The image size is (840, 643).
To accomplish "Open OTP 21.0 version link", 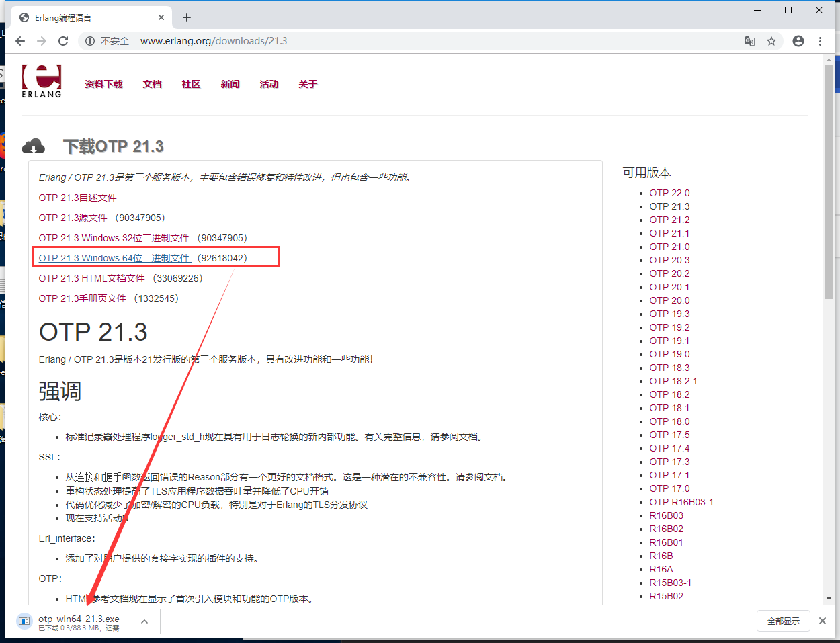I will pos(669,247).
